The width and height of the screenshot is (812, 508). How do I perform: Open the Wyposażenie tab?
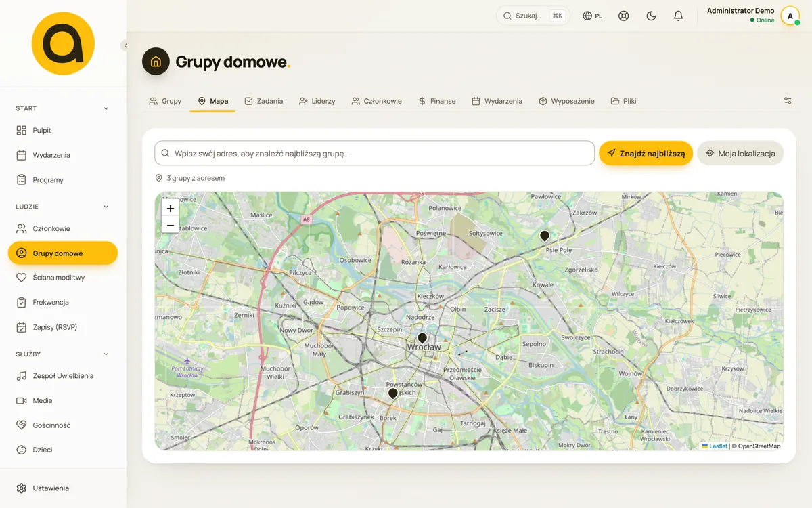[566, 101]
